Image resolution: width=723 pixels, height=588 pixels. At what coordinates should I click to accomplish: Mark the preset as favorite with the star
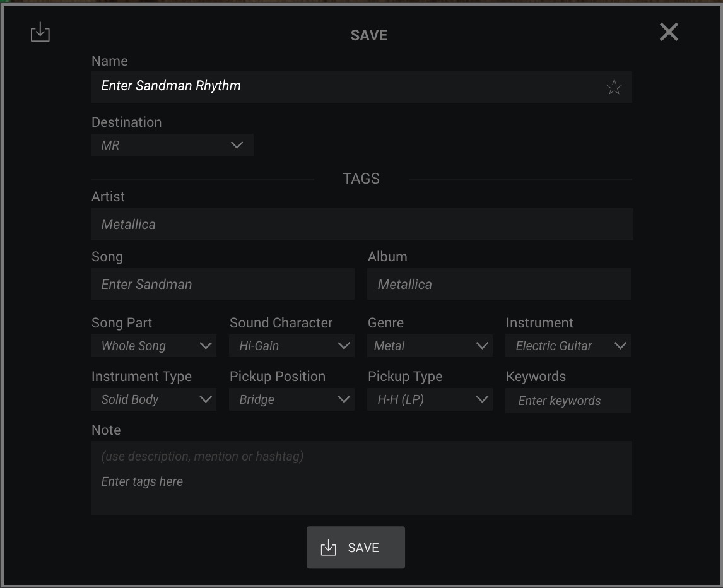tap(614, 86)
